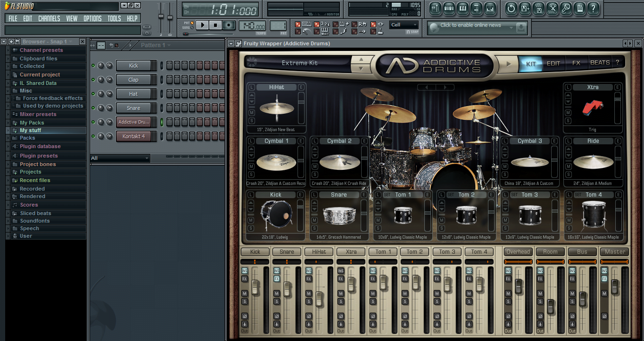Click the question mark help icon in toolbar
644x341 pixels.
click(594, 8)
